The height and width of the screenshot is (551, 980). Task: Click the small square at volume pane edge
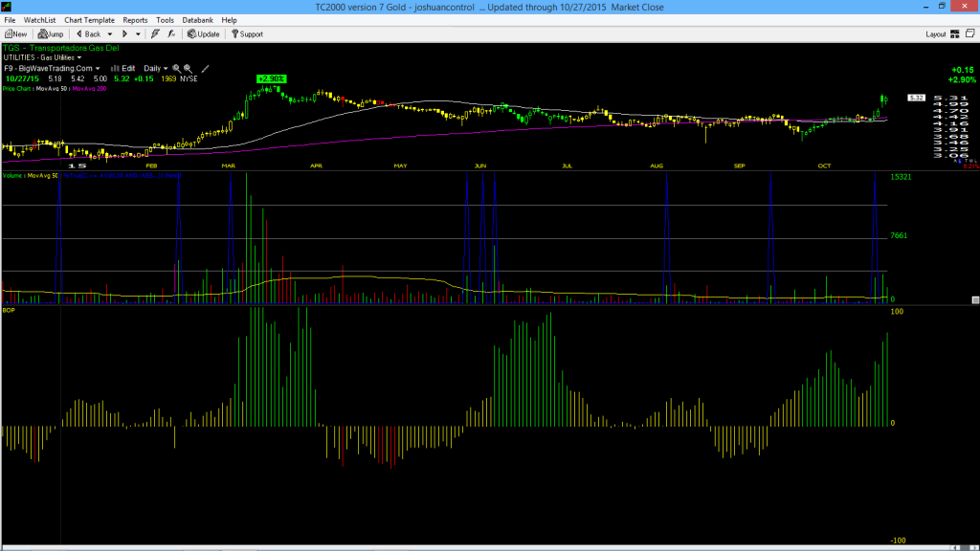tap(975, 299)
